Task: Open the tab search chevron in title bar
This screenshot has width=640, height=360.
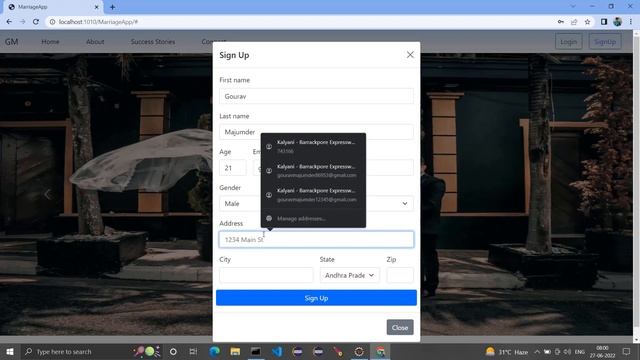Action: click(x=573, y=7)
